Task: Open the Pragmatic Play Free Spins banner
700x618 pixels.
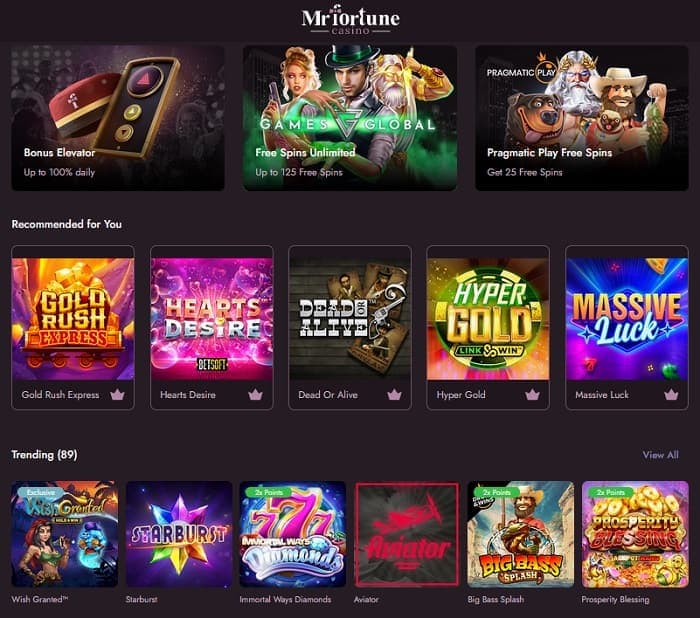Action: 582,118
